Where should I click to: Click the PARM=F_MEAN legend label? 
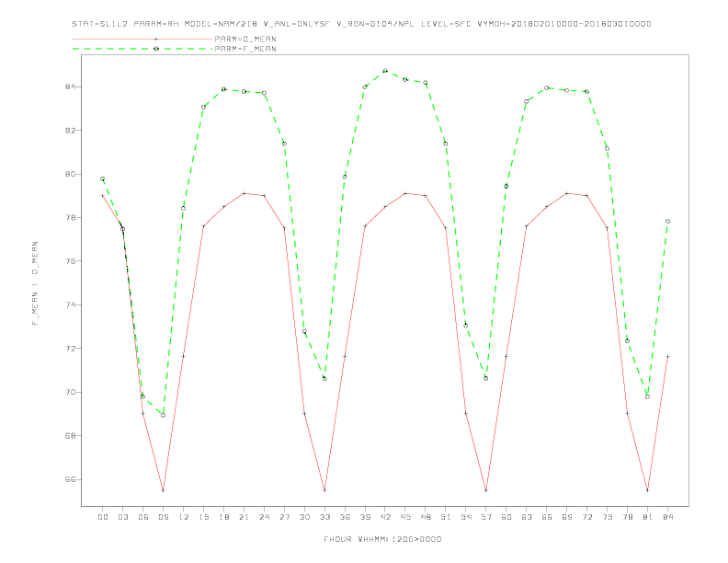(x=245, y=49)
